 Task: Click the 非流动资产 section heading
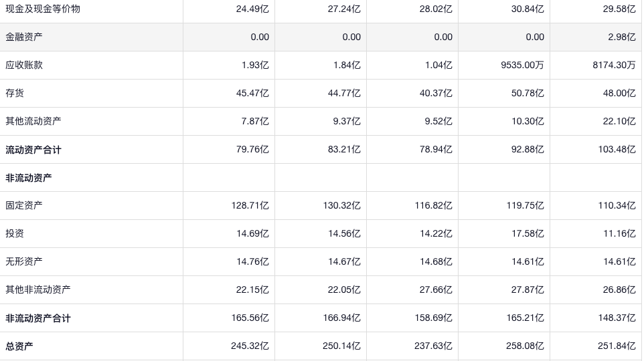(x=29, y=177)
